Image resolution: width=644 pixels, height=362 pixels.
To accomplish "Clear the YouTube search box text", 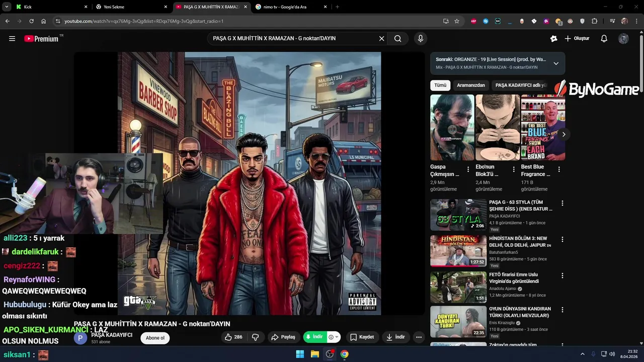I will point(381,39).
